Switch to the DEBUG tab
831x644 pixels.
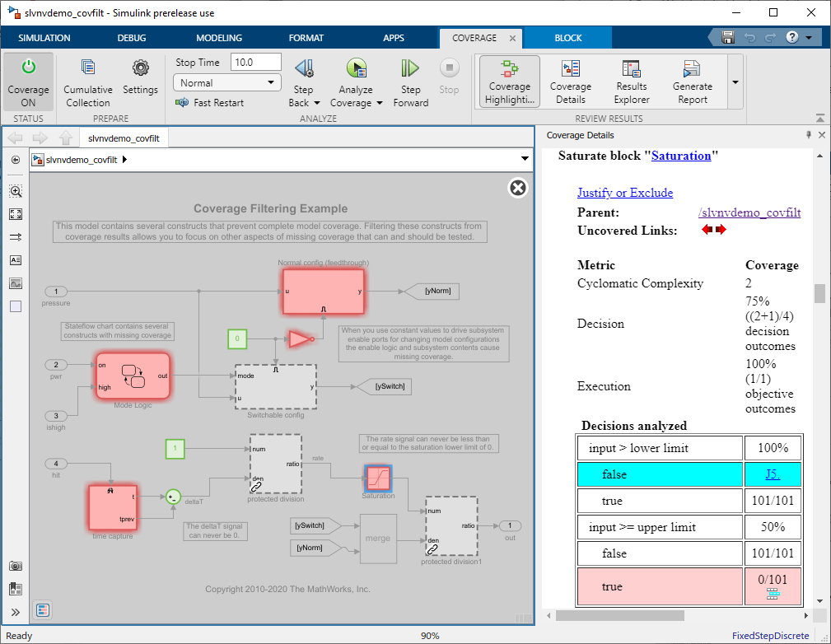click(x=132, y=38)
